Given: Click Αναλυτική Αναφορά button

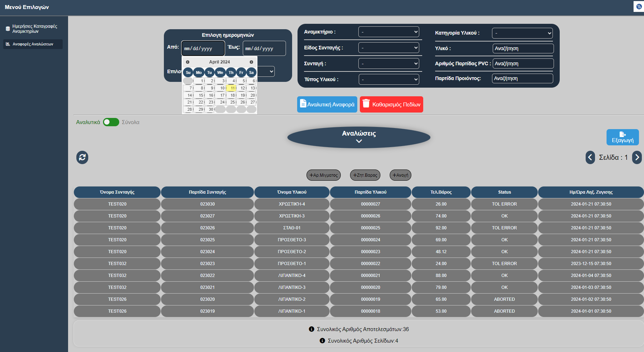Looking at the screenshot, I should (327, 104).
